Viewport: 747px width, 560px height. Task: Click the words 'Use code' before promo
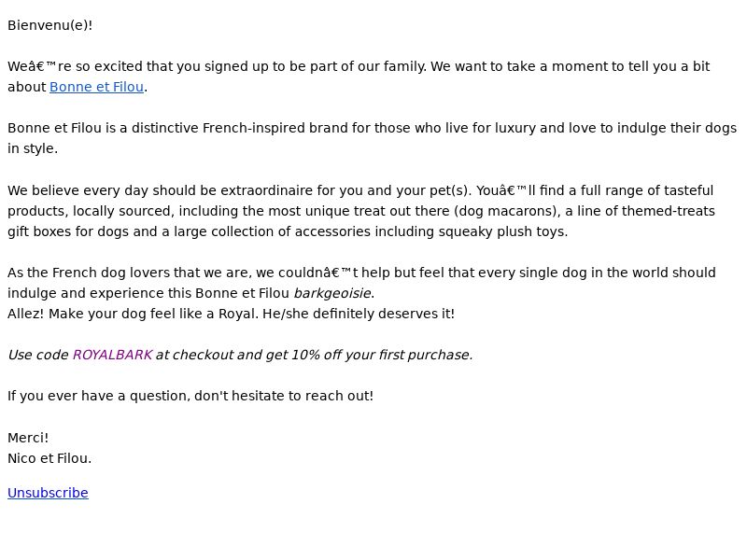[38, 356]
